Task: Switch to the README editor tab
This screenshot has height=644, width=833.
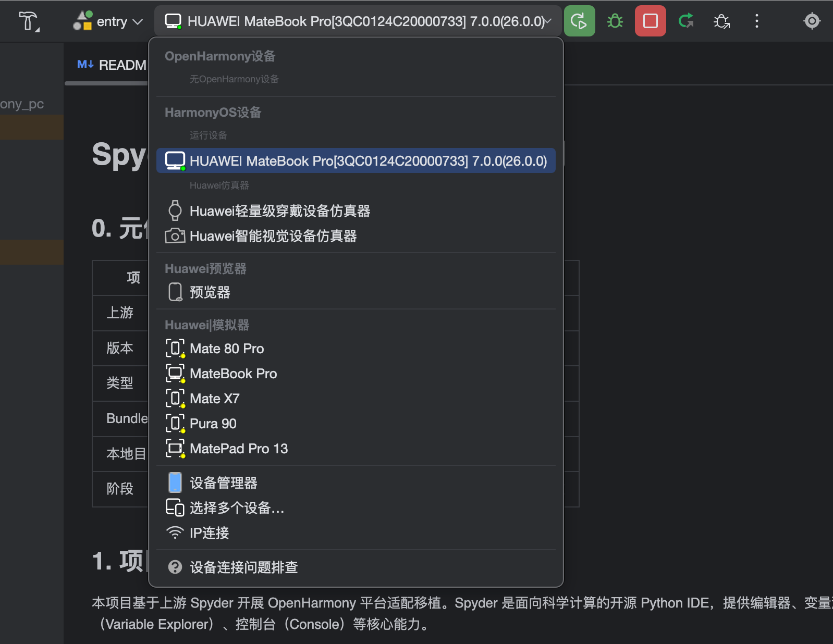Action: point(111,65)
